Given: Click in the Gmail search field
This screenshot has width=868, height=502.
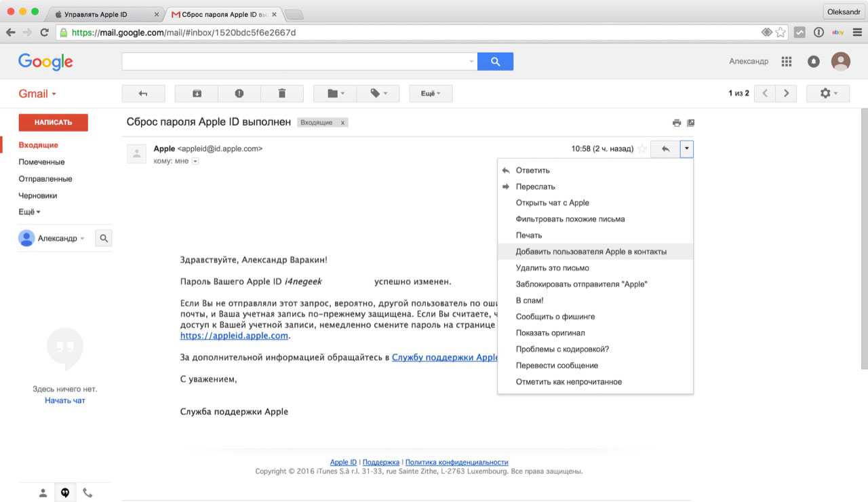Looking at the screenshot, I should 295,62.
